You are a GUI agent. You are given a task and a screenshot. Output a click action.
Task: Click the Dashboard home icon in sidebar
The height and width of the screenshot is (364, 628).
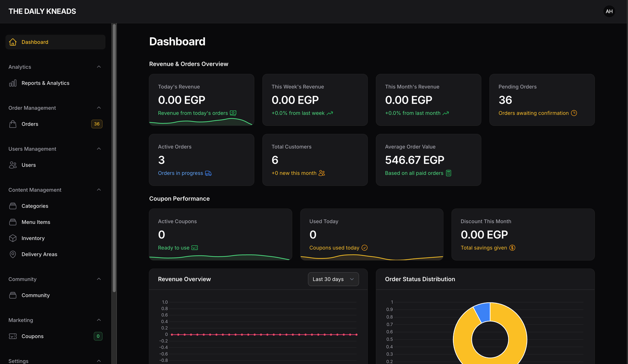13,42
